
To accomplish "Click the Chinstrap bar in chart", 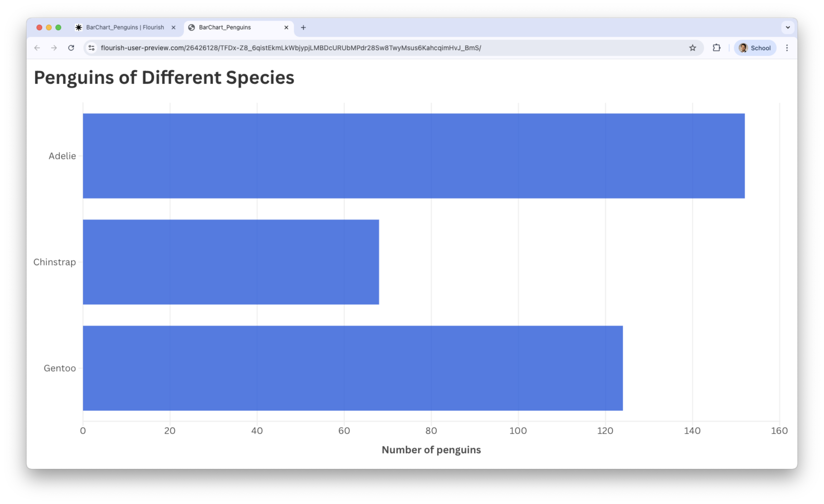I will 231,262.
